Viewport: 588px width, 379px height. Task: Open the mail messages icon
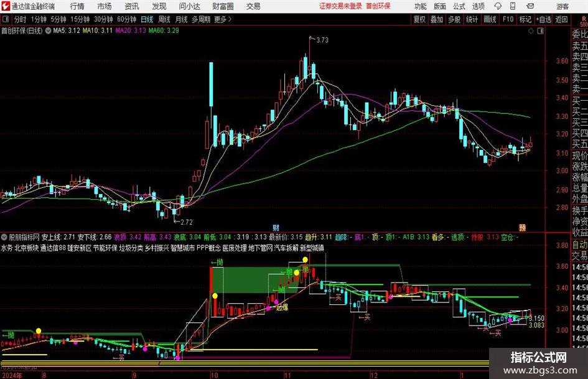tap(530, 6)
